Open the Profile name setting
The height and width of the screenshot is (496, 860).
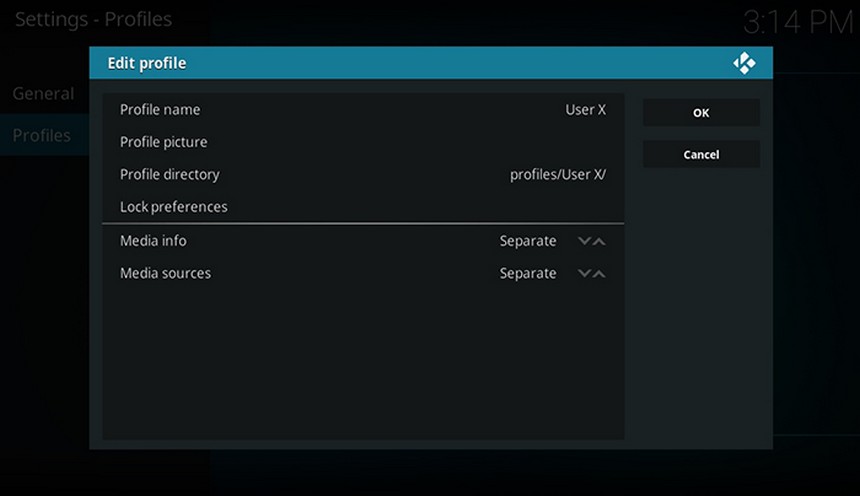pyautogui.click(x=363, y=110)
